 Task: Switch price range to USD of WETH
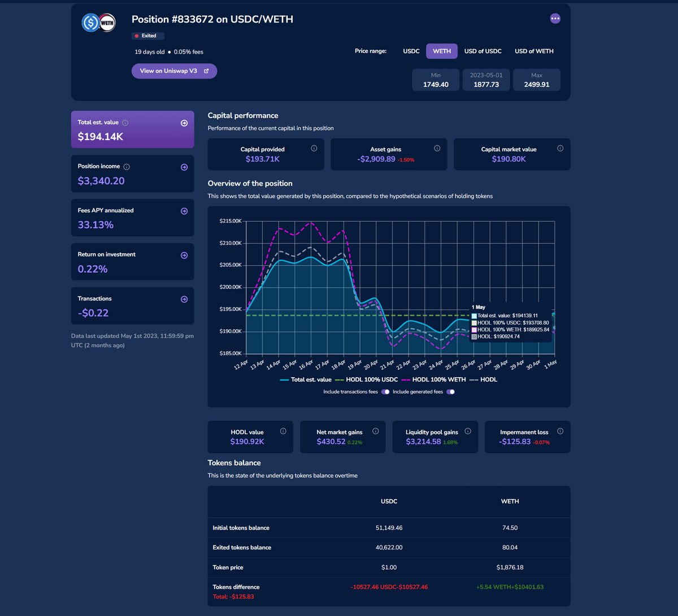click(x=534, y=51)
